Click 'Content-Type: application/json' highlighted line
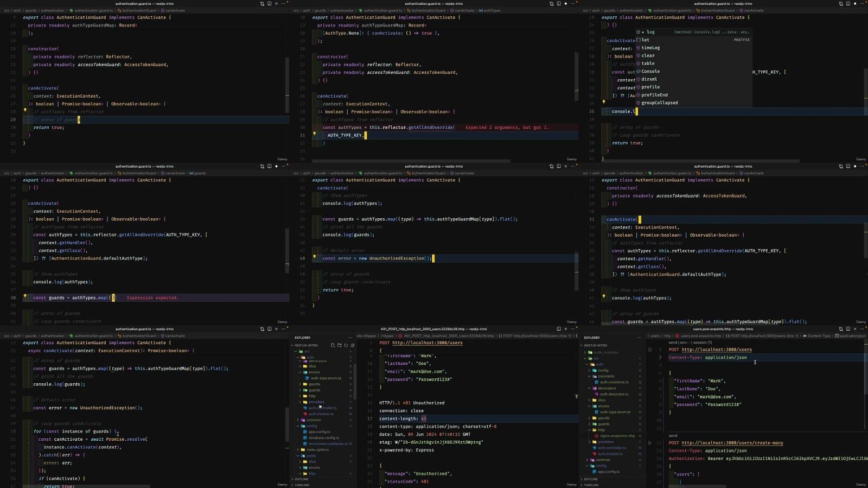Image resolution: width=868 pixels, height=488 pixels. [707, 358]
